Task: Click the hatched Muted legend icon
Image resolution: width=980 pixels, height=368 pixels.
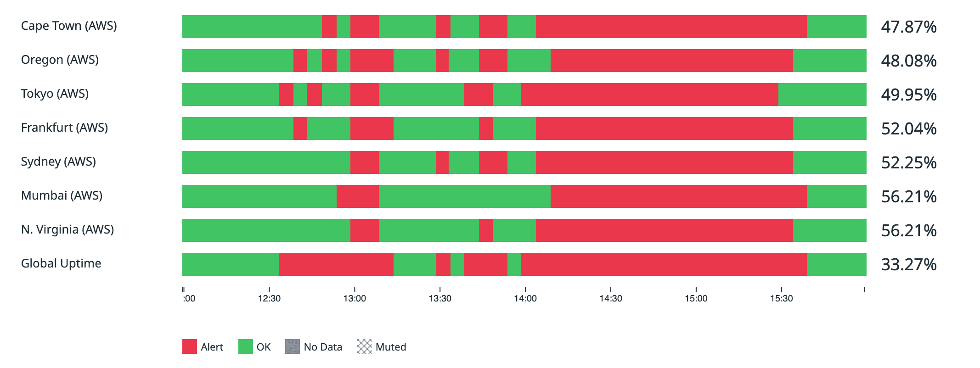Action: point(364,346)
